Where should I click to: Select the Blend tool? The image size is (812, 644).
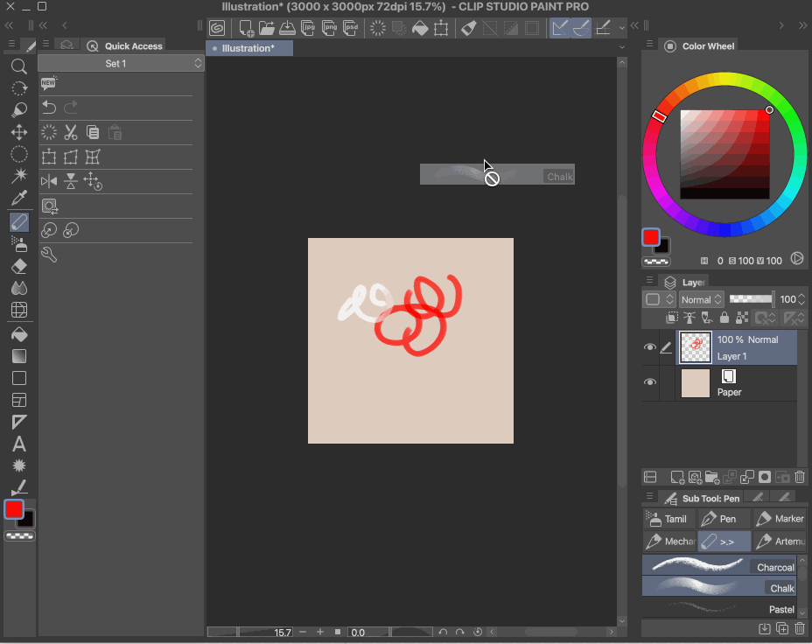(x=19, y=288)
